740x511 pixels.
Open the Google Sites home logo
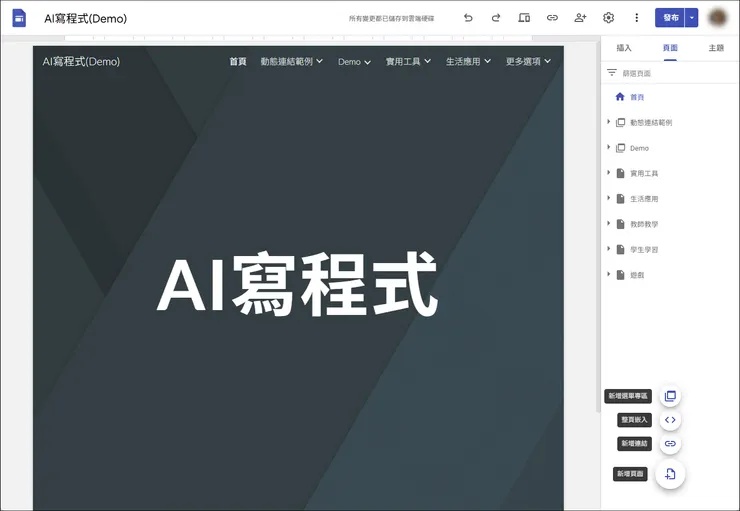19,18
